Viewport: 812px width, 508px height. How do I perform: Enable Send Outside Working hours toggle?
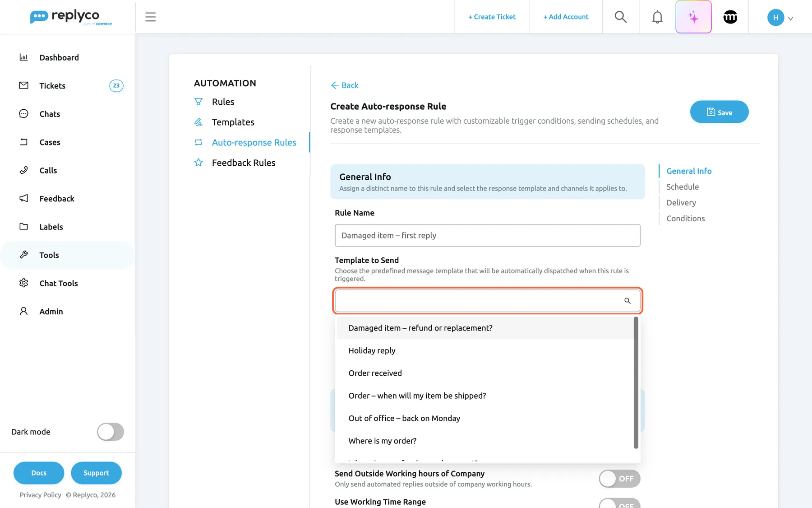point(619,479)
